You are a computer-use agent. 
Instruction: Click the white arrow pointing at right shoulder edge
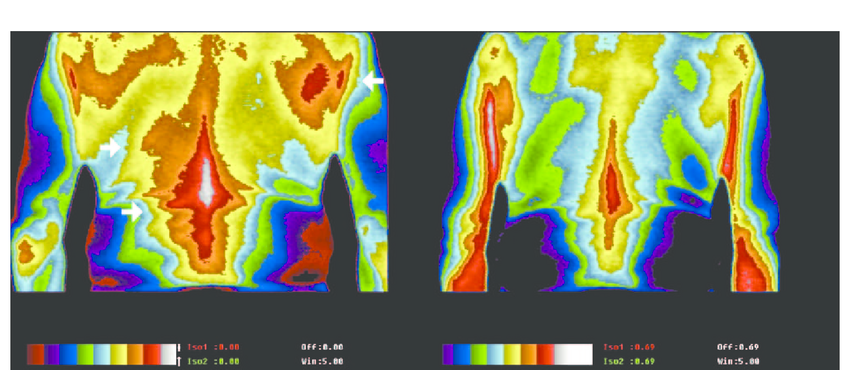coord(373,81)
